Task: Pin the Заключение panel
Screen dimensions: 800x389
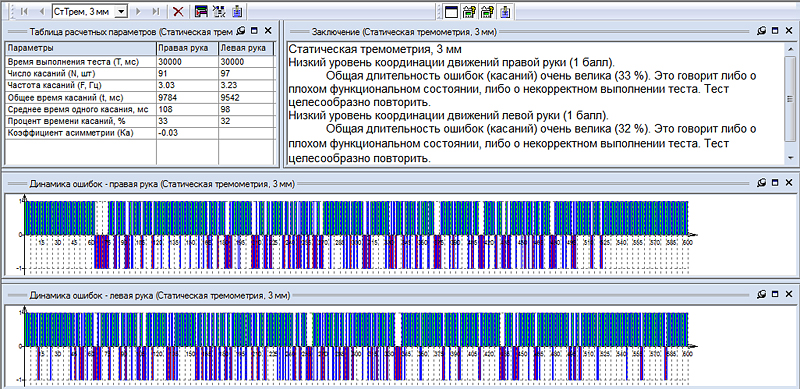Action: click(762, 31)
